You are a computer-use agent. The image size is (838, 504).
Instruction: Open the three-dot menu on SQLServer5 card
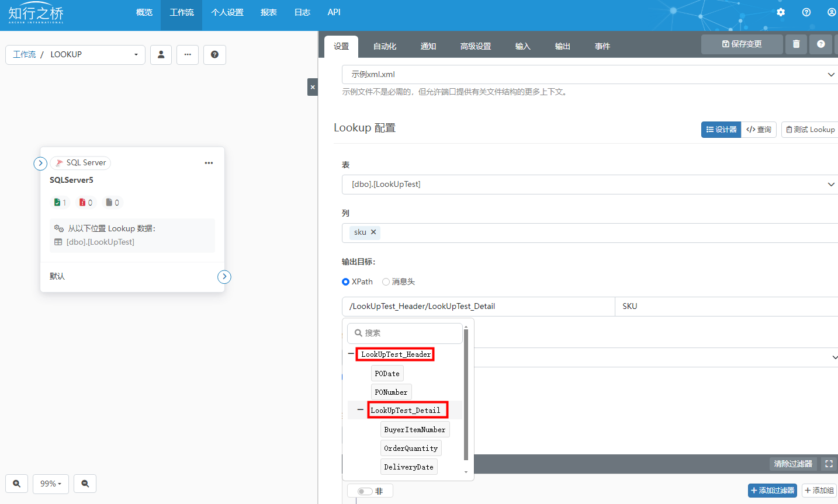pos(209,163)
